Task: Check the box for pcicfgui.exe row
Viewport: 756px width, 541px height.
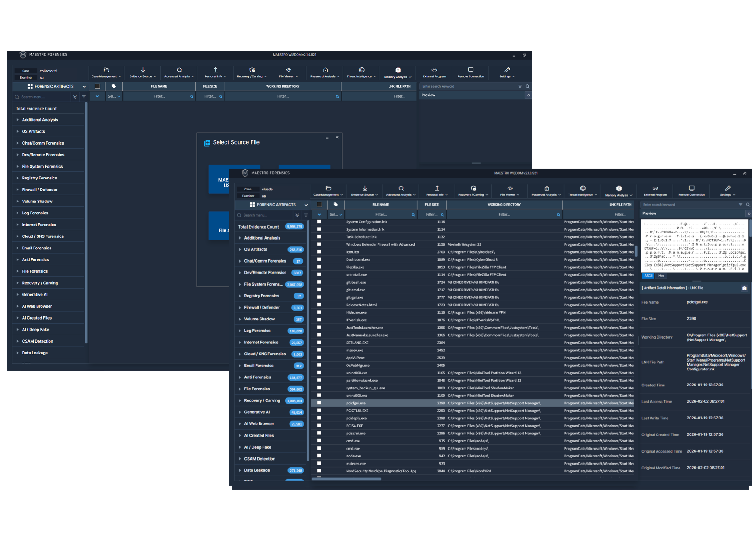Action: click(319, 403)
